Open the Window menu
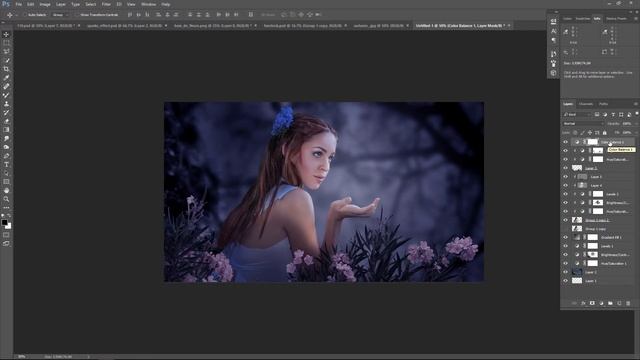Image resolution: width=640 pixels, height=360 pixels. point(148,4)
